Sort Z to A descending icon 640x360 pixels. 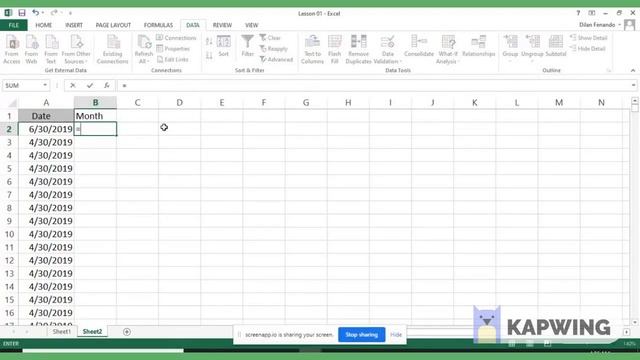pyautogui.click(x=209, y=55)
